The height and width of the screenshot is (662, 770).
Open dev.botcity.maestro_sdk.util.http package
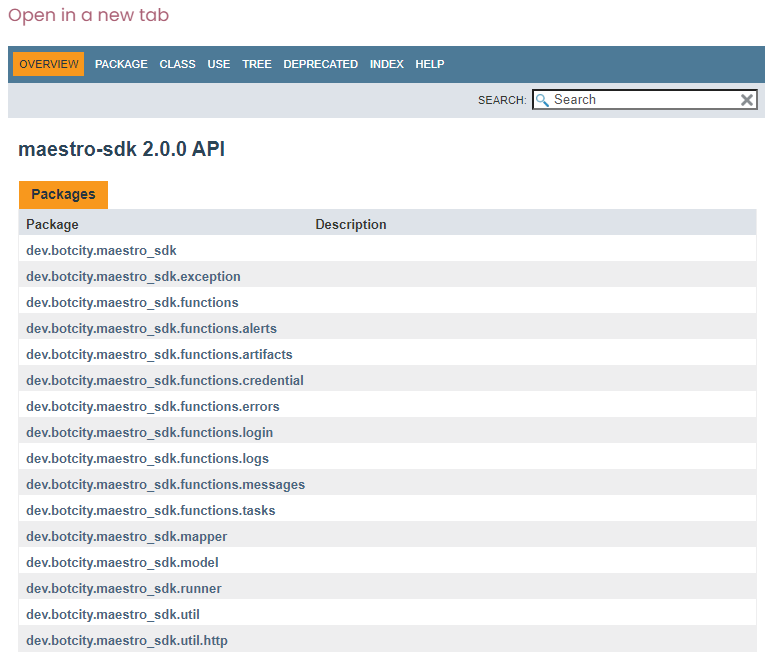(x=127, y=641)
